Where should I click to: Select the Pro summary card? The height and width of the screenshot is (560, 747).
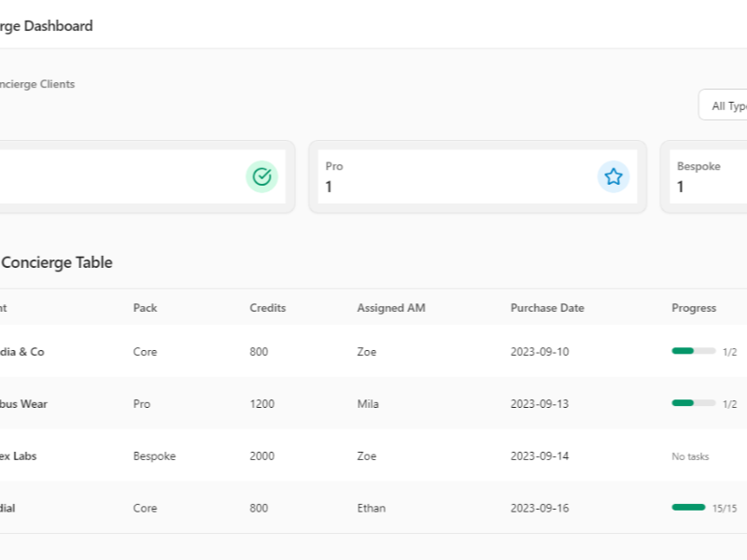pyautogui.click(x=477, y=176)
